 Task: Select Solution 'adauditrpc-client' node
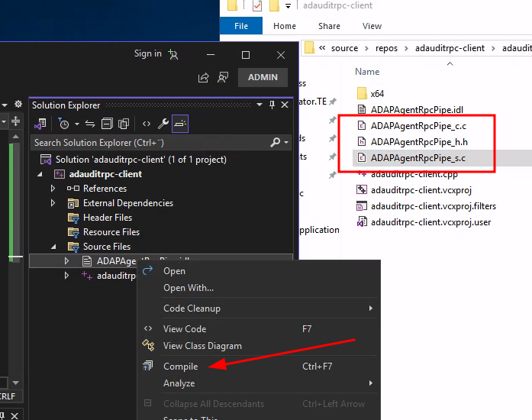pyautogui.click(x=140, y=160)
